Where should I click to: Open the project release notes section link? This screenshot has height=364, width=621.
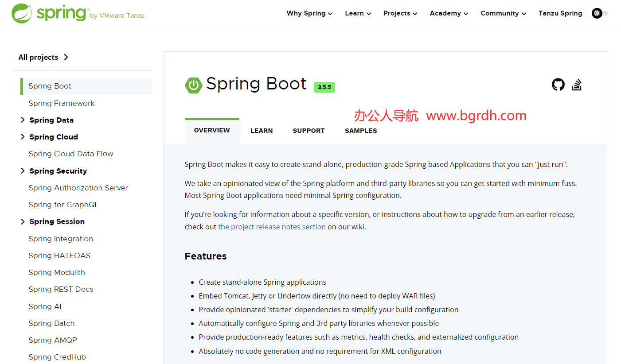pos(272,226)
